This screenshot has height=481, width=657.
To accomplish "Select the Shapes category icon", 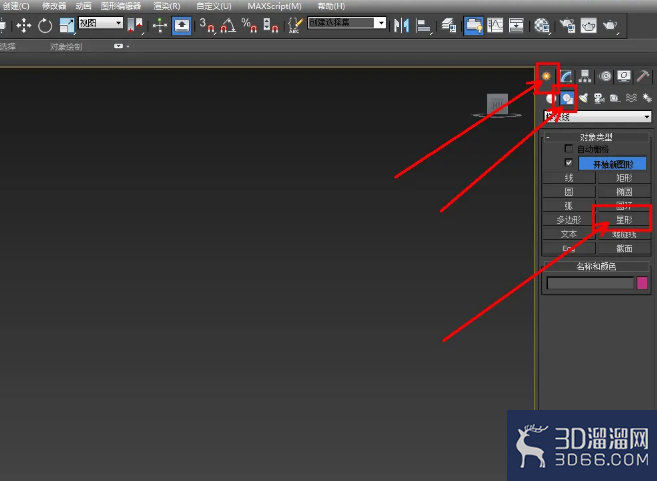I will pyautogui.click(x=567, y=98).
